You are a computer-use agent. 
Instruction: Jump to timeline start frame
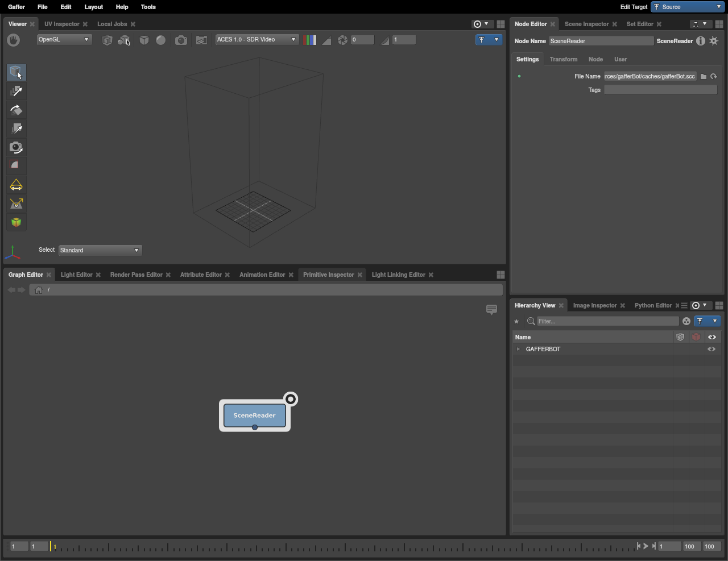[x=638, y=546]
